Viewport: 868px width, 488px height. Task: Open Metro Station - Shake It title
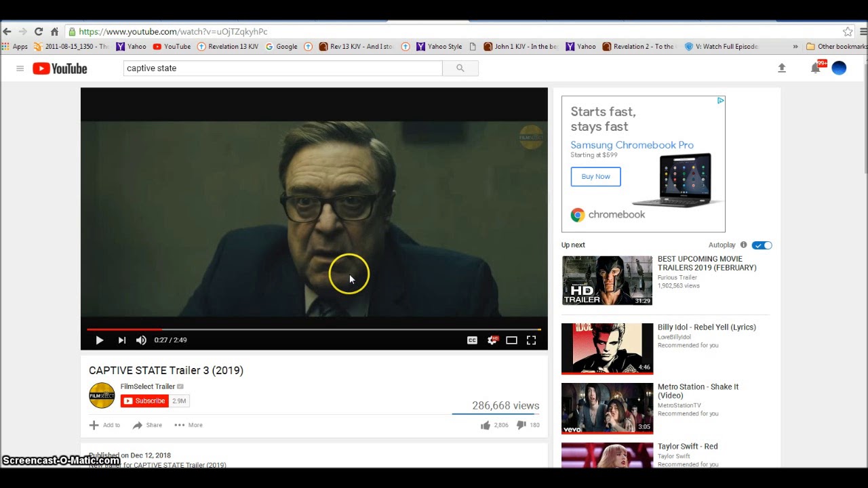click(x=698, y=391)
